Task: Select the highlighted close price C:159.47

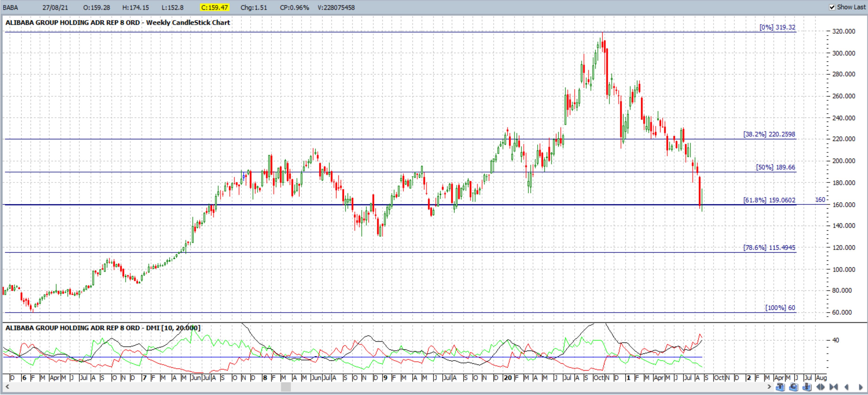Action: click(x=214, y=7)
